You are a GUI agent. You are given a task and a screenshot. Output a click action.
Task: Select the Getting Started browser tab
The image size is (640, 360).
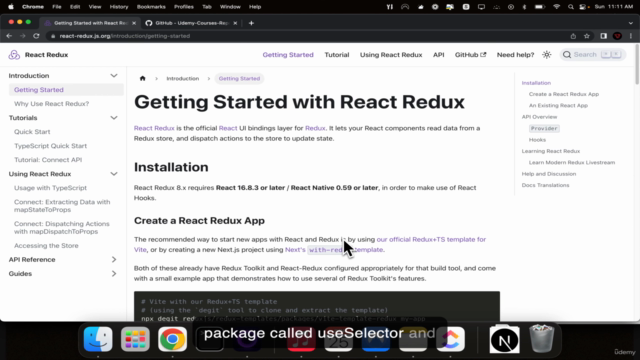coord(90,23)
